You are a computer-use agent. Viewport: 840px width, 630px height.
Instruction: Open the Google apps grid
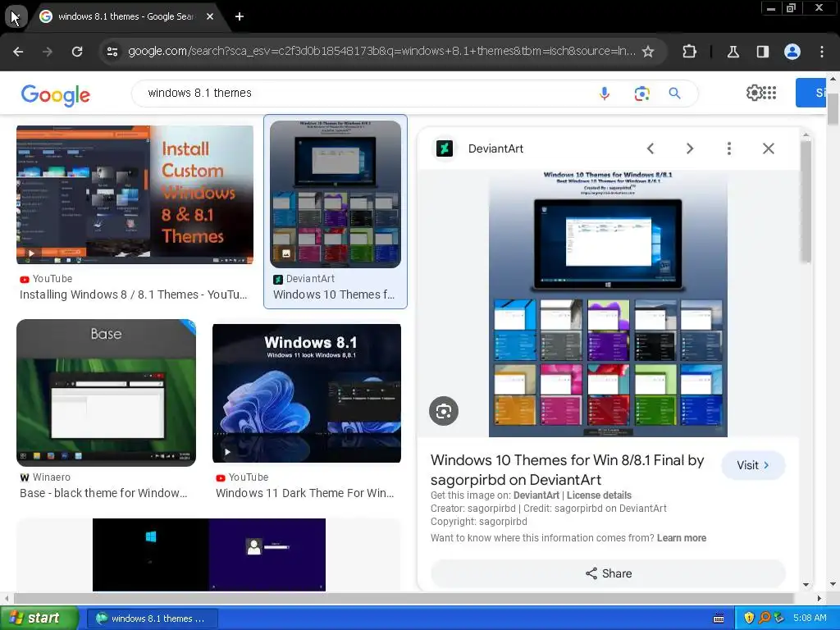769,93
